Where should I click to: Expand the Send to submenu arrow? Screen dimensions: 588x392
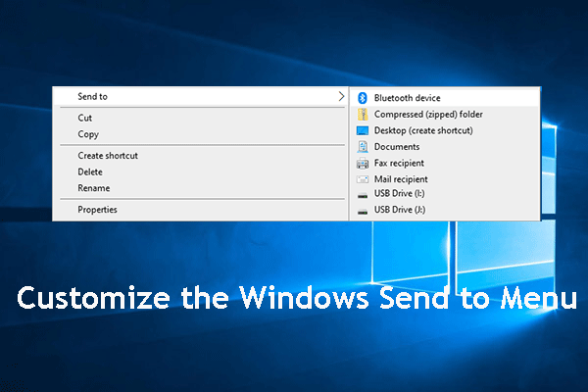tap(341, 96)
